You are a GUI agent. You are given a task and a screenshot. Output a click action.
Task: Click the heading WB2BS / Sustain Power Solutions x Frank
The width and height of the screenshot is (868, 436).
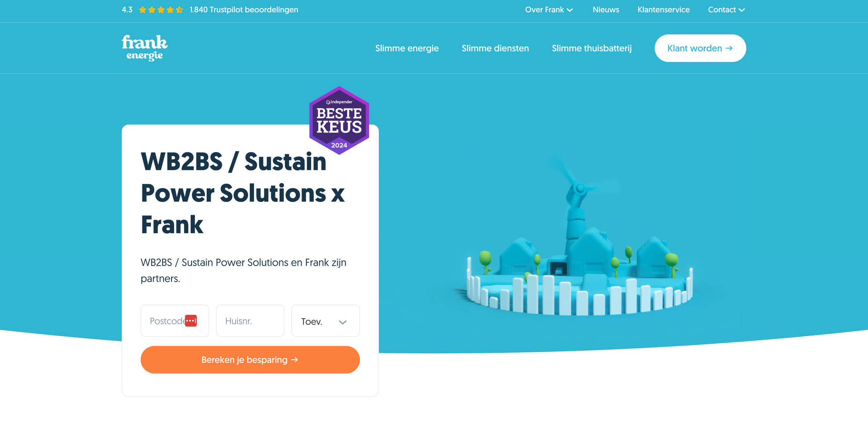(243, 193)
